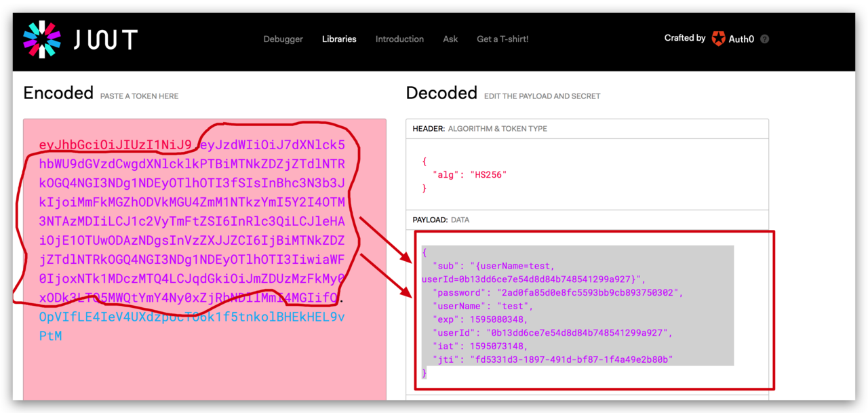868x413 pixels.
Task: Click the Auth0 shield icon
Action: (x=718, y=39)
